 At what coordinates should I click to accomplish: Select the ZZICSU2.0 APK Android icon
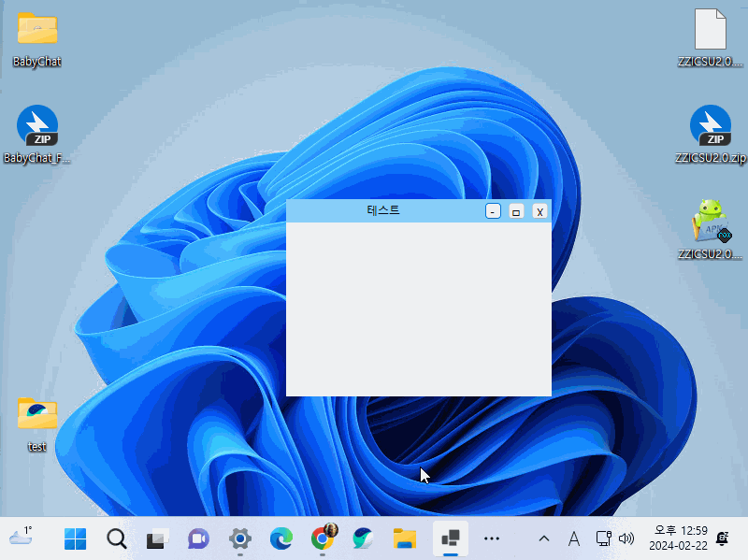coord(712,221)
